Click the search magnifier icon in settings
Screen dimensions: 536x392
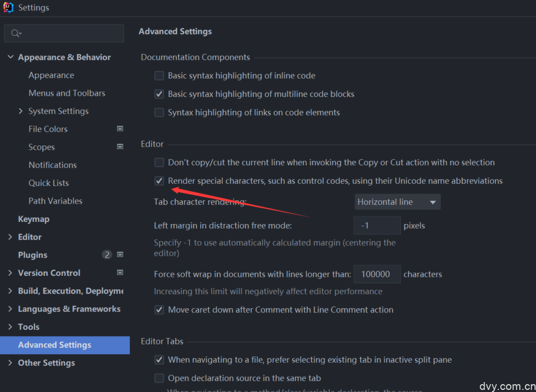[x=15, y=33]
